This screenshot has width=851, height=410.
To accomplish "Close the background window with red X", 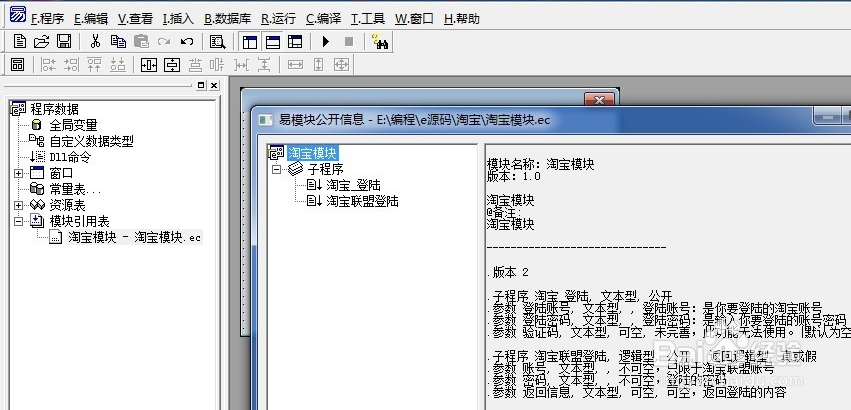I will (599, 99).
